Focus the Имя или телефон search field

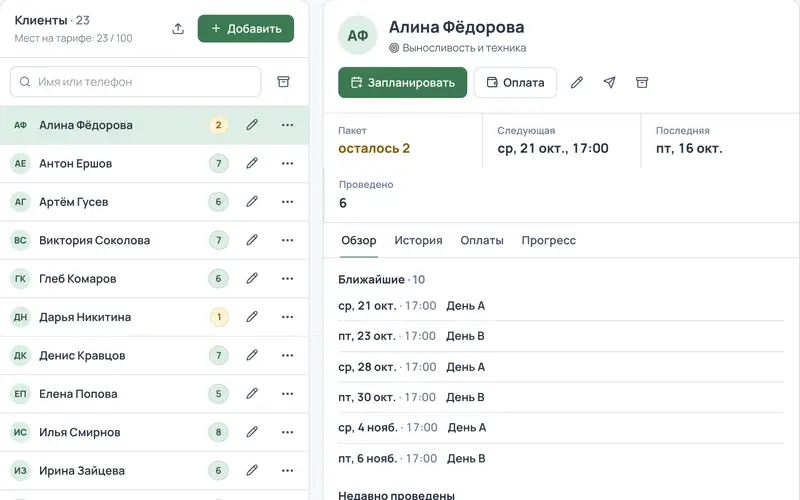tap(136, 82)
